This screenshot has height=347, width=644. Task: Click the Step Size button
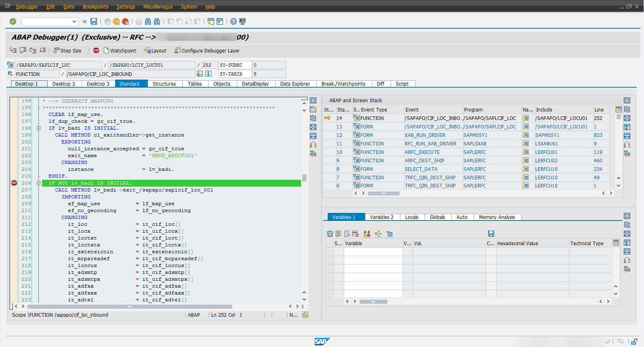tap(67, 50)
